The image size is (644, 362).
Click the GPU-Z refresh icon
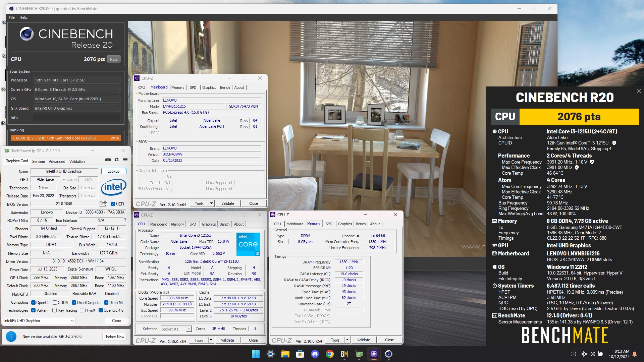click(117, 160)
